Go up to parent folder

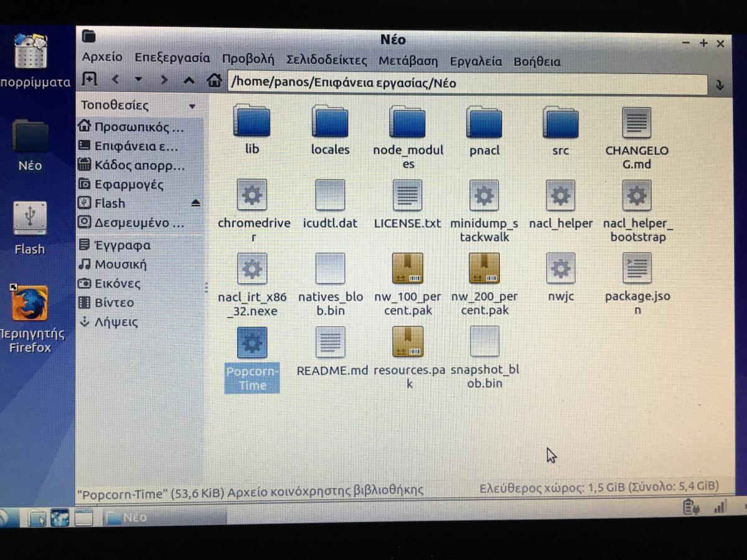[x=189, y=80]
